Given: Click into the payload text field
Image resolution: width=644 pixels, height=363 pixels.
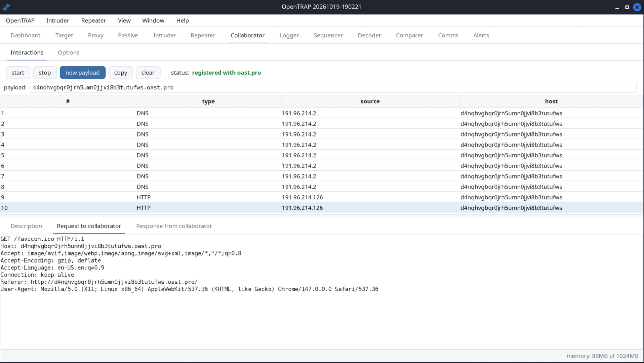Looking at the screenshot, I should (x=333, y=87).
